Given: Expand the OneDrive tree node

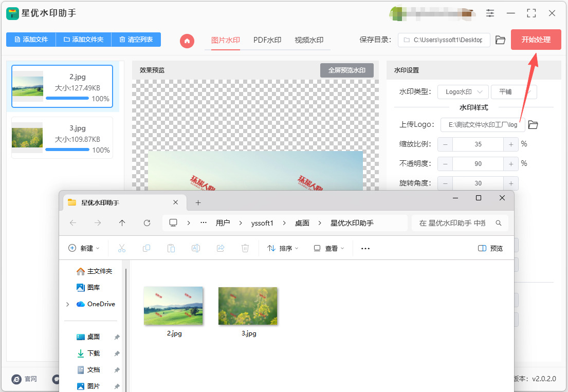Looking at the screenshot, I should click(x=68, y=305).
